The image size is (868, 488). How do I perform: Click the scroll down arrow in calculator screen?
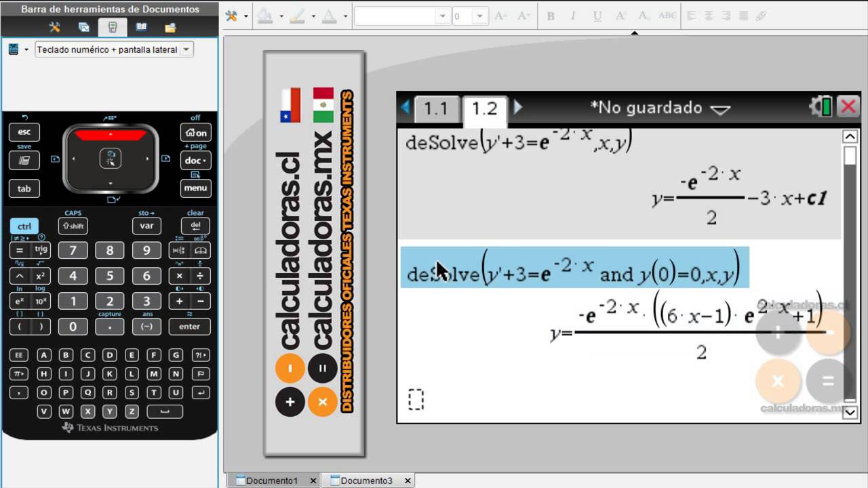(850, 412)
